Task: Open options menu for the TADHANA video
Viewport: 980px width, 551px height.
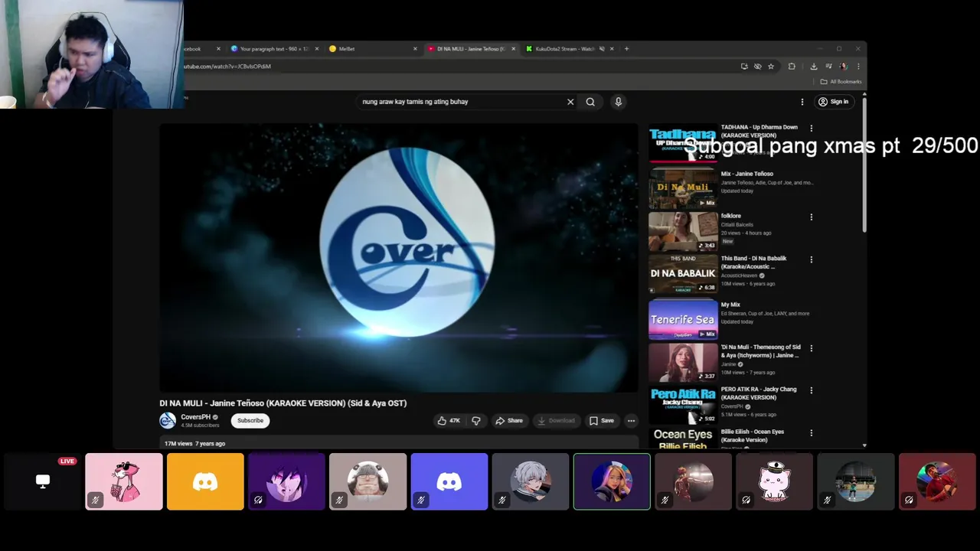Action: tap(812, 129)
